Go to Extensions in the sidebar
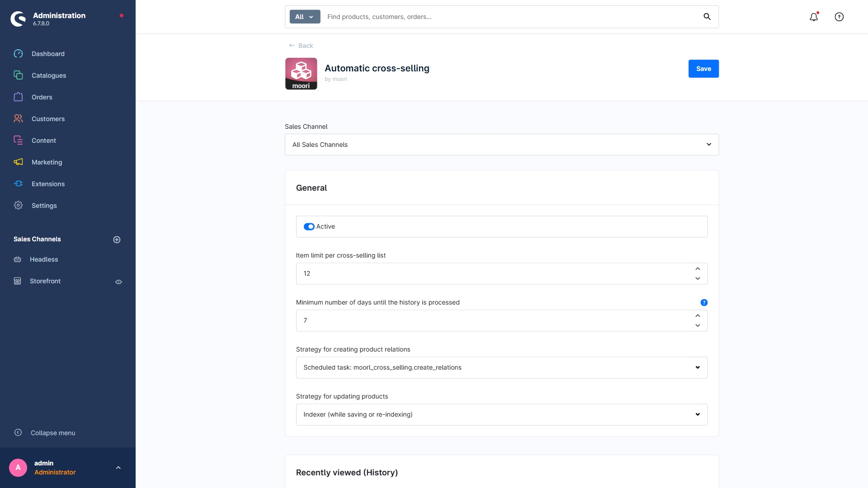 coord(47,183)
